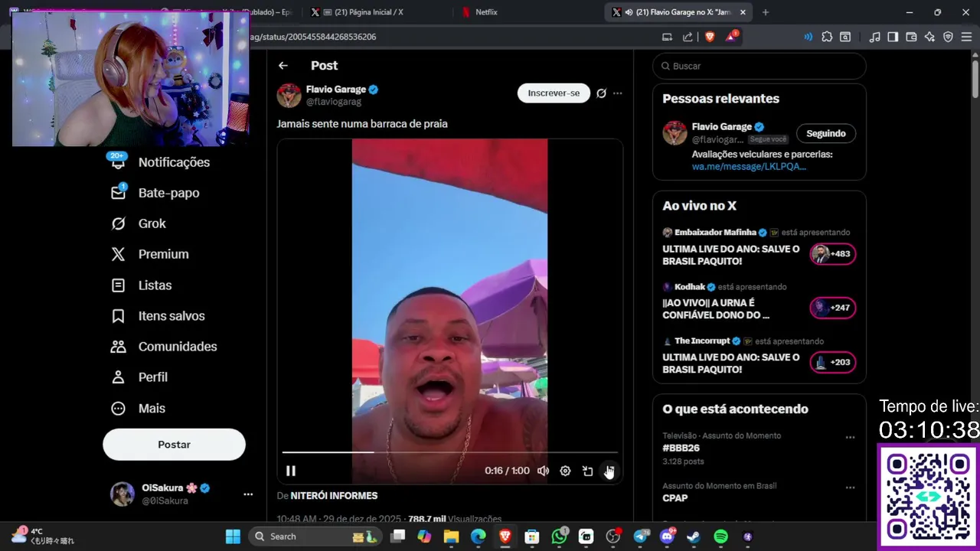
Task: Open NITERÓI INFORMES source link
Action: pos(334,496)
